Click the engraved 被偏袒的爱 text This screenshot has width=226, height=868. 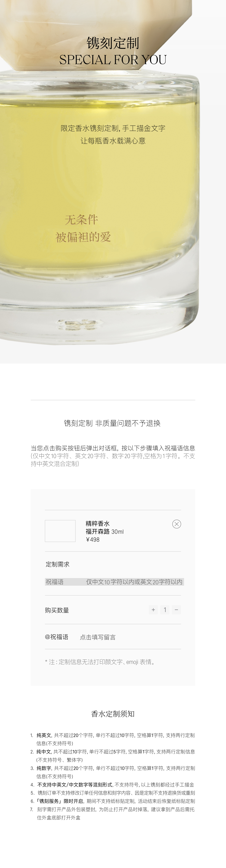(x=83, y=237)
